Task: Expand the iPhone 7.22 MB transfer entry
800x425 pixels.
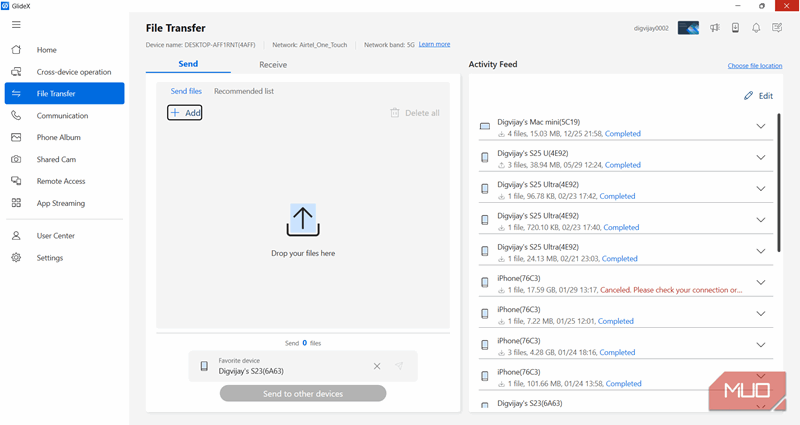Action: point(760,314)
